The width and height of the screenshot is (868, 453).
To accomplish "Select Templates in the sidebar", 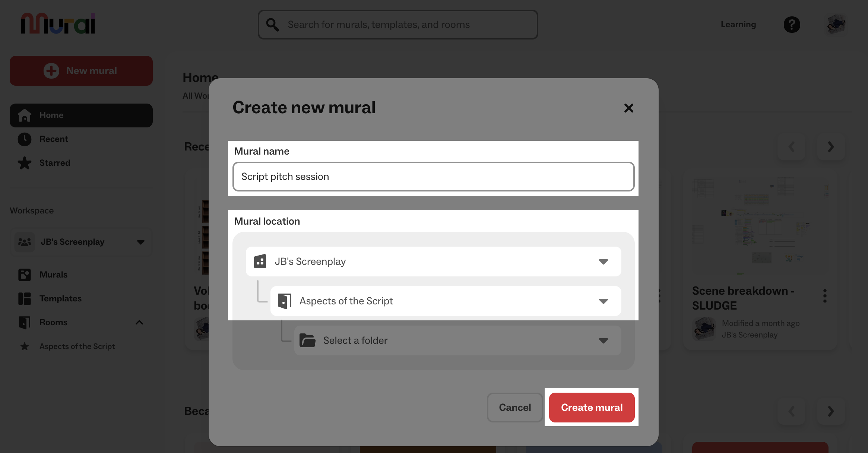I will pos(60,298).
